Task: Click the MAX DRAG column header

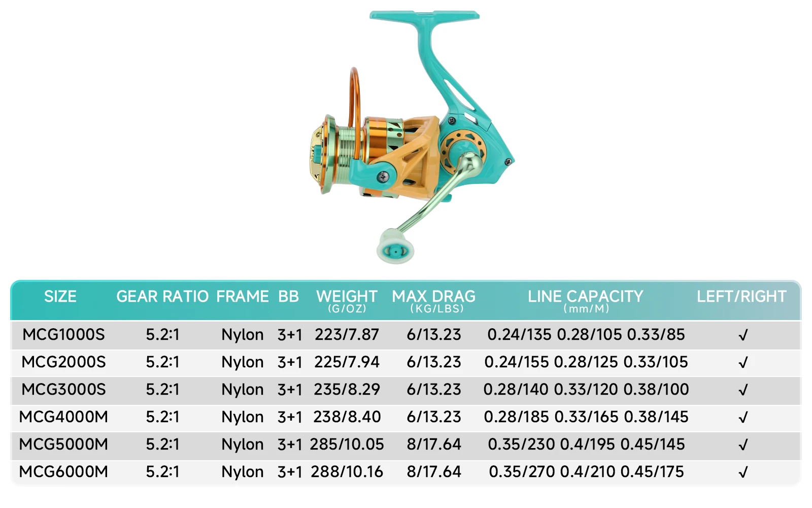Action: pyautogui.click(x=434, y=298)
